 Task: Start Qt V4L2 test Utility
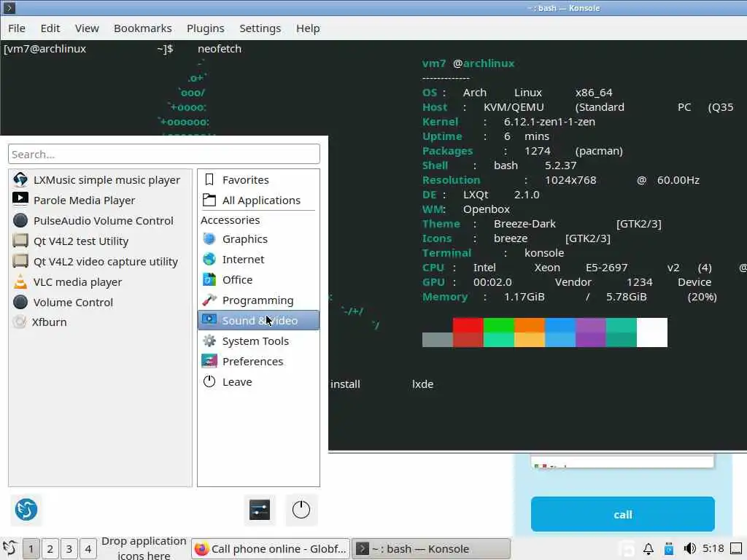click(x=100, y=241)
